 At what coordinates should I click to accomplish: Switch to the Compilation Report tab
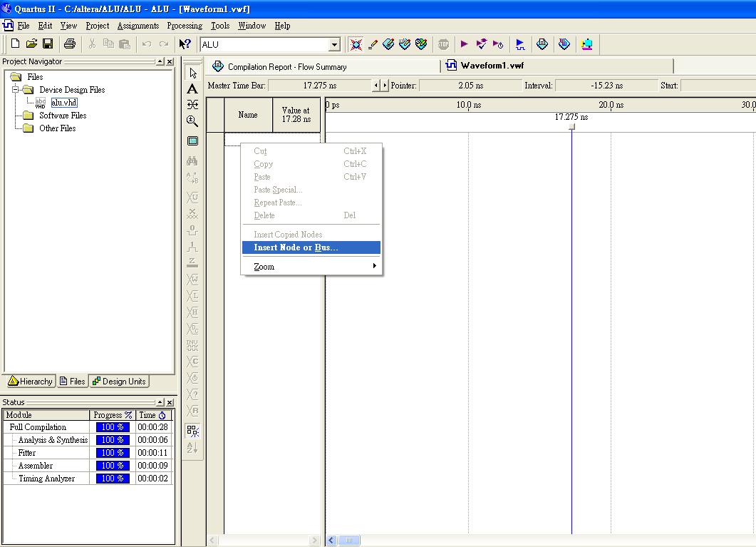[286, 67]
